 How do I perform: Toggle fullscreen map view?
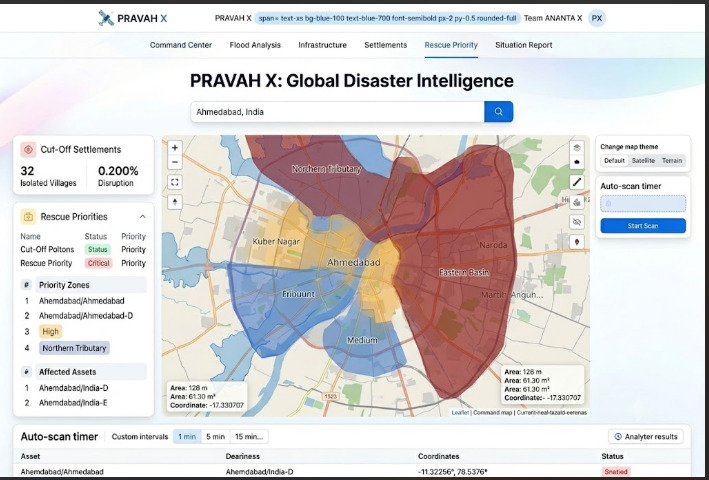tap(175, 182)
